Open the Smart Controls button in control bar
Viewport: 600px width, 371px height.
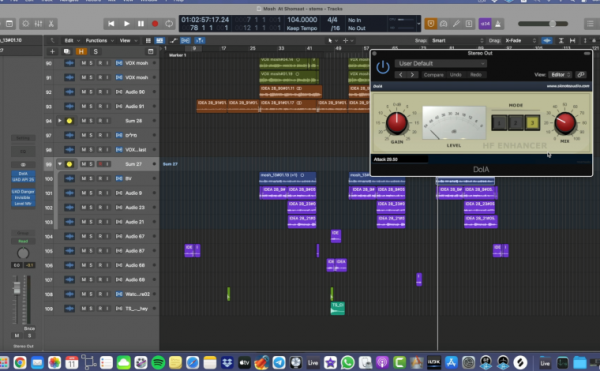tap(26, 24)
